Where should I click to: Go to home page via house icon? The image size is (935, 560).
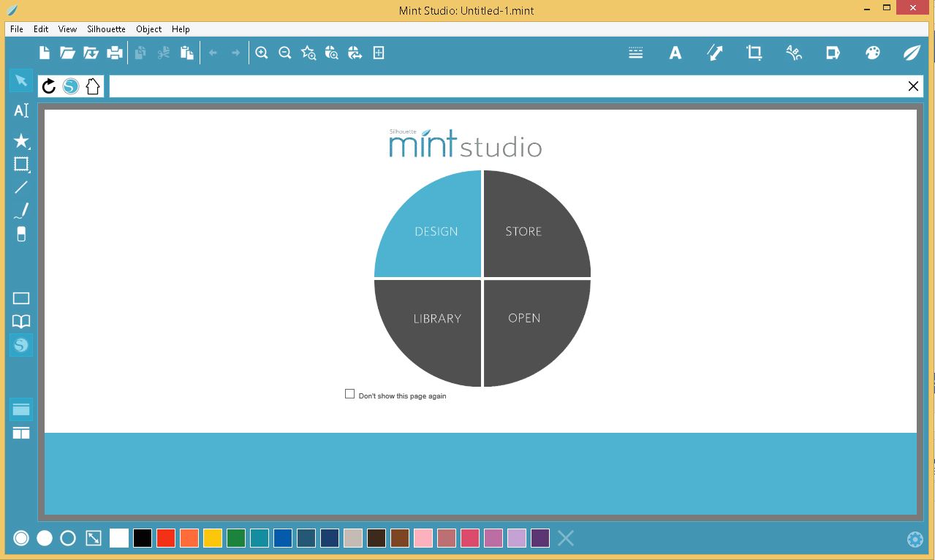pyautogui.click(x=92, y=86)
